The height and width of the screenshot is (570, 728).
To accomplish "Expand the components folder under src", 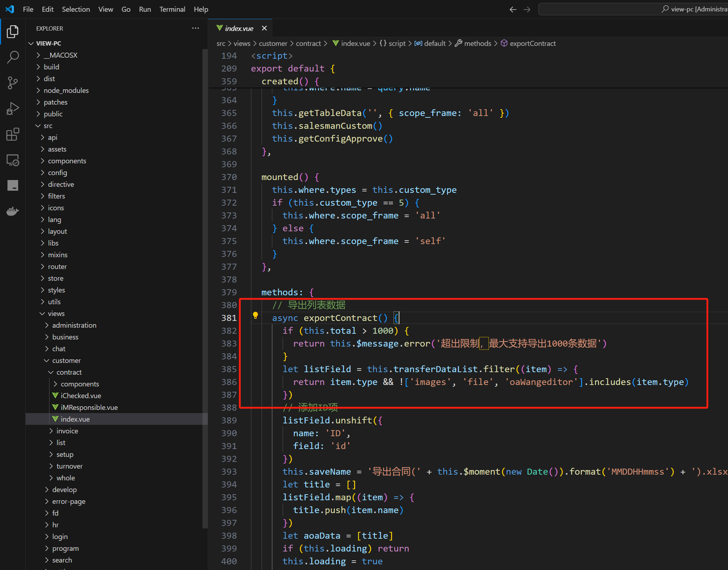I will (117, 161).
